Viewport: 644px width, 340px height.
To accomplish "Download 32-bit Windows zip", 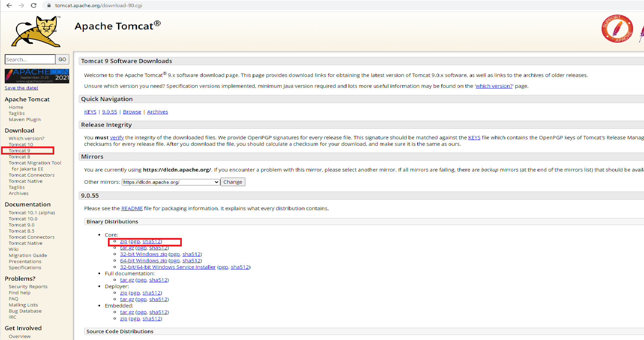I will pos(144,254).
